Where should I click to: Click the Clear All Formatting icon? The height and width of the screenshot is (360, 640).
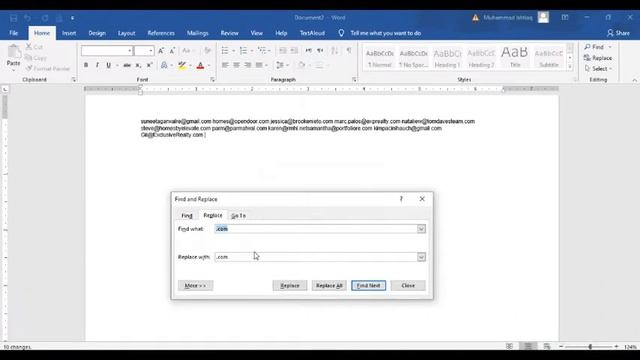pos(207,51)
